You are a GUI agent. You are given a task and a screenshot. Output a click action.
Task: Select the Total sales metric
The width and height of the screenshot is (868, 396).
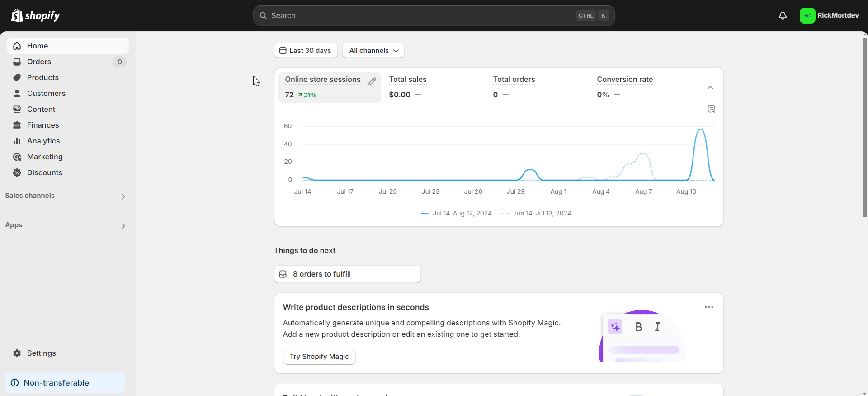pyautogui.click(x=433, y=87)
